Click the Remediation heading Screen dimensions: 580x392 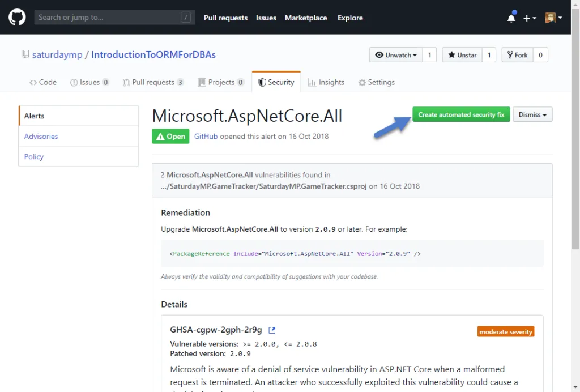click(x=185, y=212)
